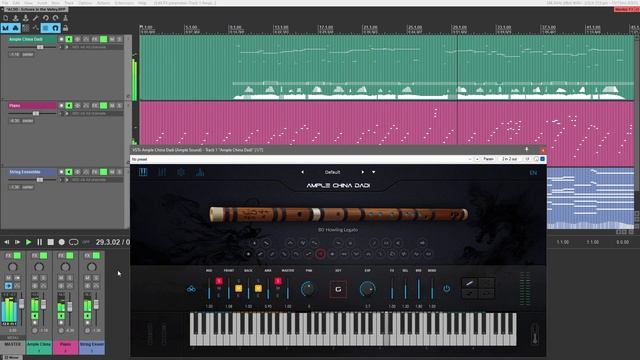640x360 pixels.
Task: Select the String Ensemble track name
Action: pos(32,172)
